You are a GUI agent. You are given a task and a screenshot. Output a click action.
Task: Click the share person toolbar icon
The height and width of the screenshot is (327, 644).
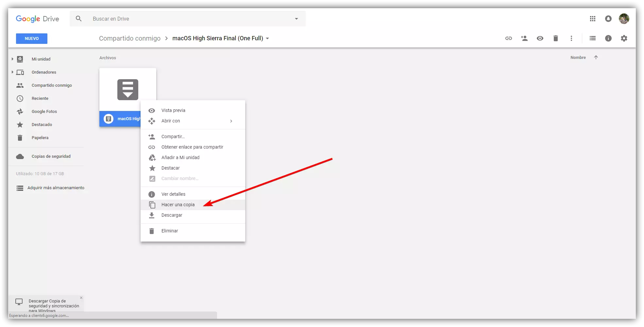coord(524,38)
